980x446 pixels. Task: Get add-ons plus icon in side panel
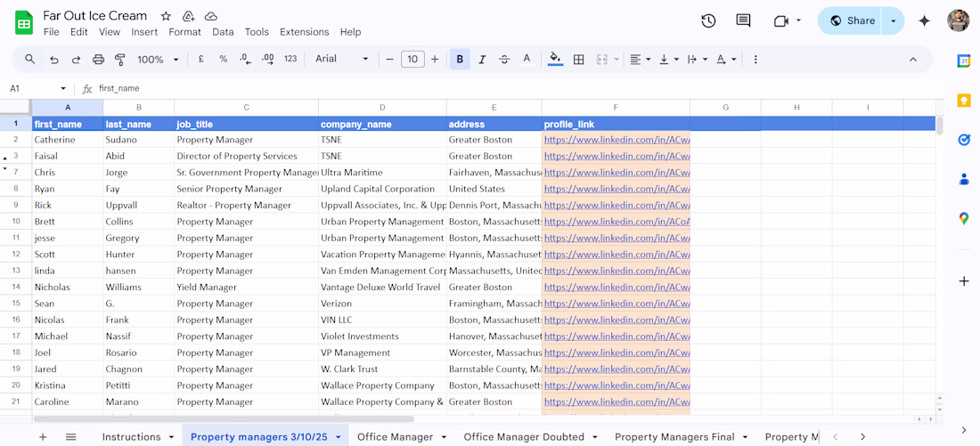(x=964, y=281)
